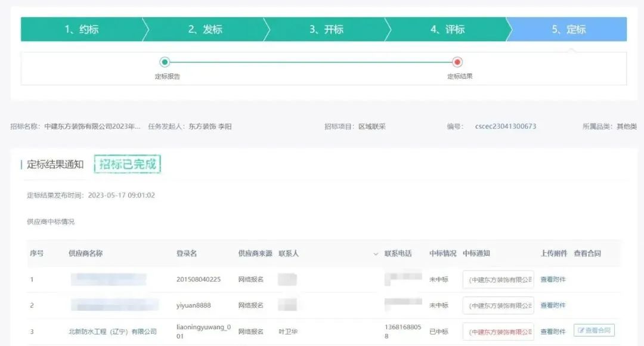The height and width of the screenshot is (346, 644).
Task: Click the 招标已完成 stamp badge
Action: click(x=127, y=164)
